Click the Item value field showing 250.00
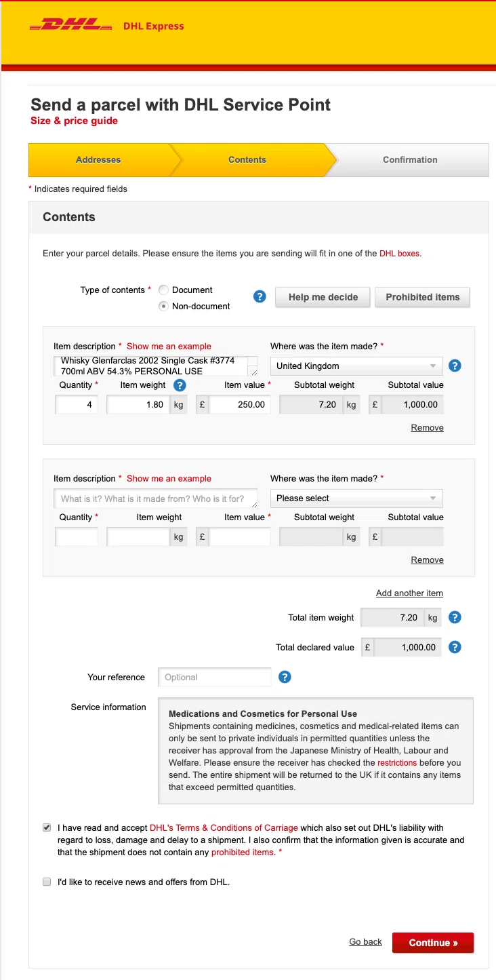 [240, 405]
